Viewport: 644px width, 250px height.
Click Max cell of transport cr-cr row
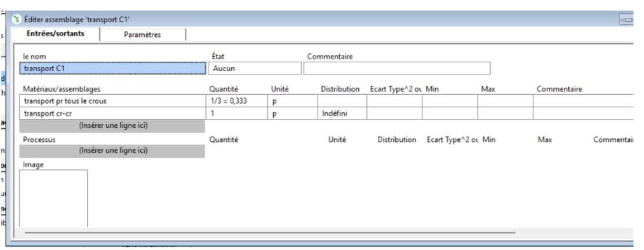click(x=505, y=113)
